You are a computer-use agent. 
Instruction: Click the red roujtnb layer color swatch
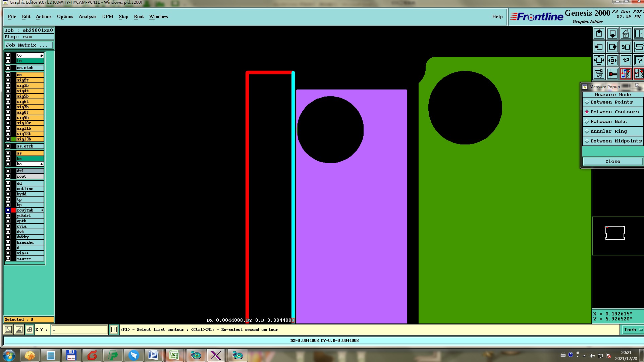13,210
